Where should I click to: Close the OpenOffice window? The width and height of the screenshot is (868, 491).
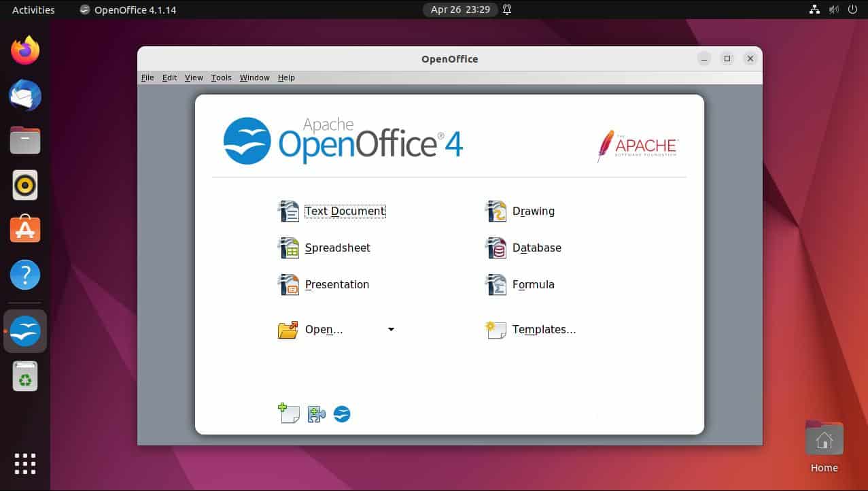pos(750,59)
